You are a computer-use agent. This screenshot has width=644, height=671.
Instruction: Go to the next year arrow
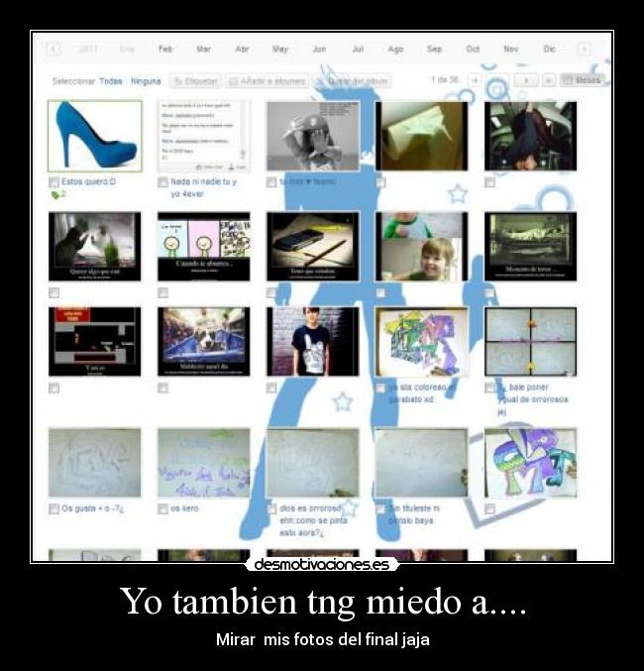pos(584,50)
